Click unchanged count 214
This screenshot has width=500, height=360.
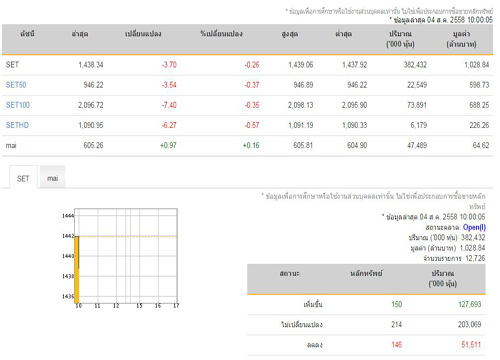pos(397,324)
